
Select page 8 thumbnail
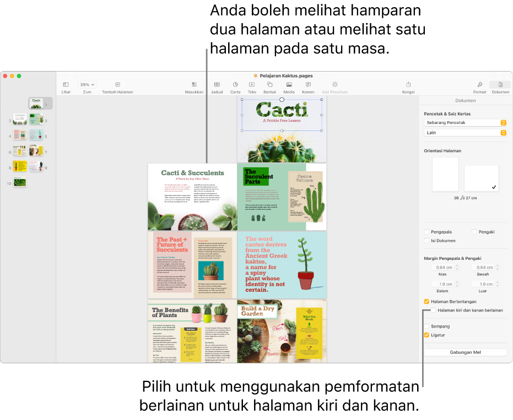point(20,166)
